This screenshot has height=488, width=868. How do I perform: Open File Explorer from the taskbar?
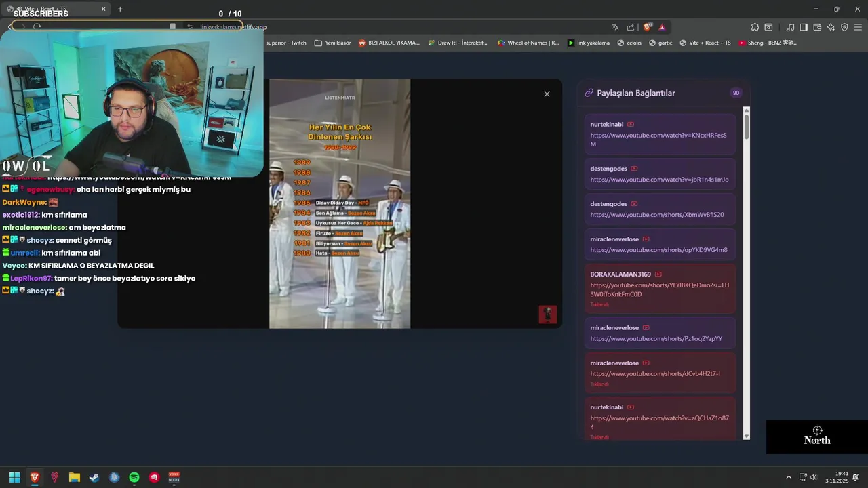75,477
